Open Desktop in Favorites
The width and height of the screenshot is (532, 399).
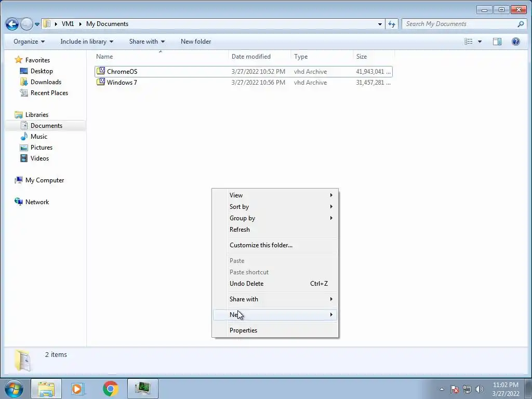(x=42, y=71)
